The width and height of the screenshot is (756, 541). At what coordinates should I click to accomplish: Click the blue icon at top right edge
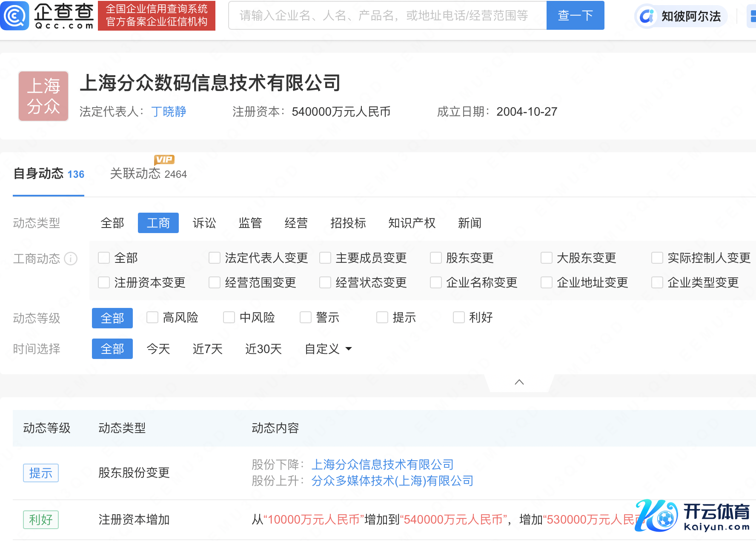[752, 16]
